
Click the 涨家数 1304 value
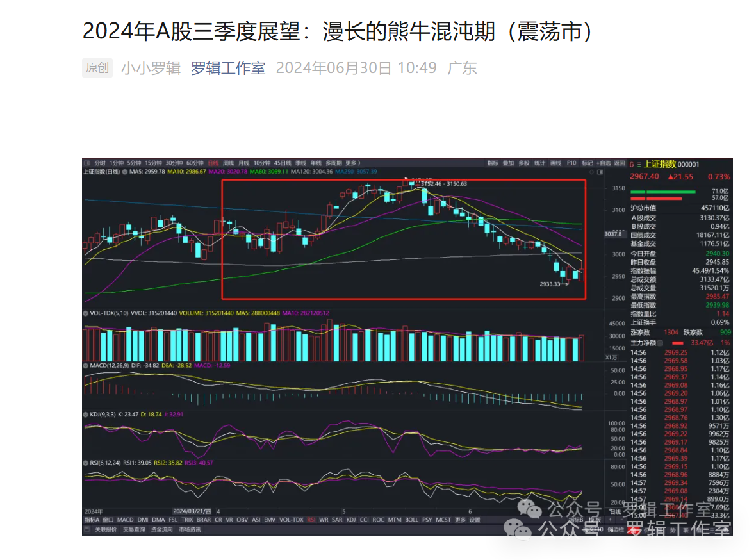(x=671, y=333)
